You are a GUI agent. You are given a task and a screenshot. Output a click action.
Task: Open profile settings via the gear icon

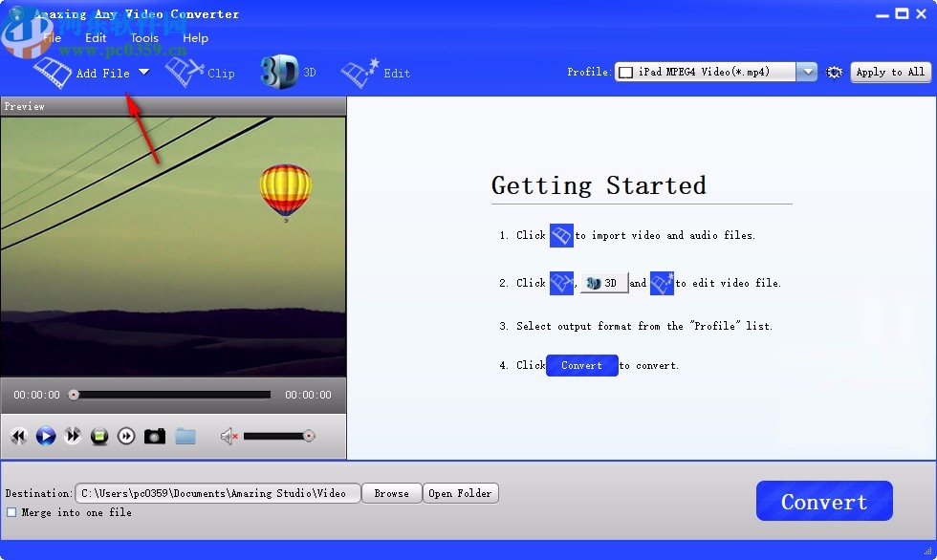click(x=833, y=72)
